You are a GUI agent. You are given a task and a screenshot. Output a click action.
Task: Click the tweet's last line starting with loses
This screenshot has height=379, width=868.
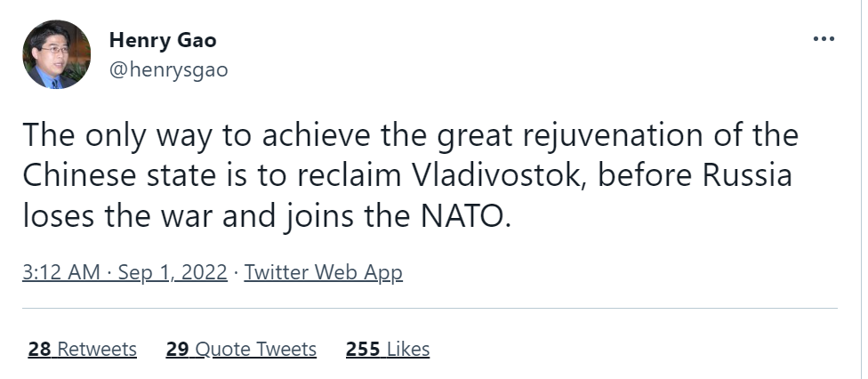point(266,214)
